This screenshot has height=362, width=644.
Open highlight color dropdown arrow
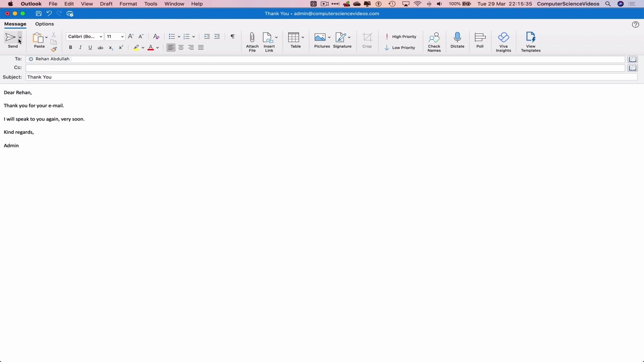[x=143, y=48]
